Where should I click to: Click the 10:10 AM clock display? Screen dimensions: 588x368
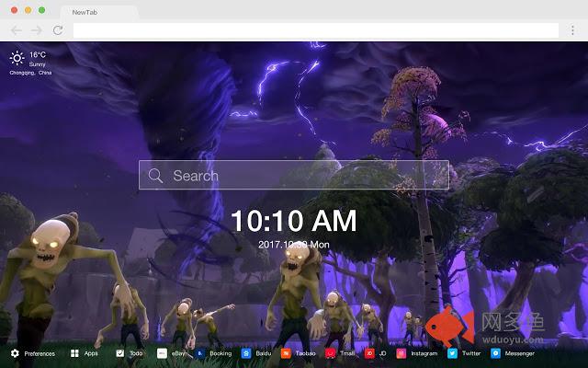pos(294,221)
